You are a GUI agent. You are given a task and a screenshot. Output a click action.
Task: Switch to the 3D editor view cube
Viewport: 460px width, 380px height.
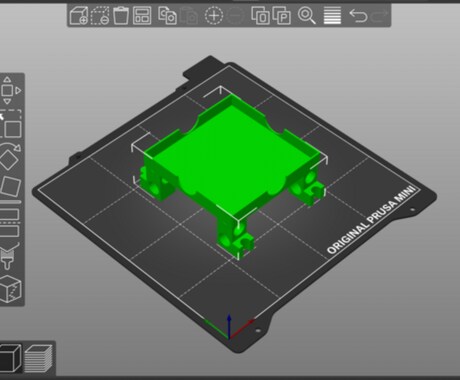11,358
